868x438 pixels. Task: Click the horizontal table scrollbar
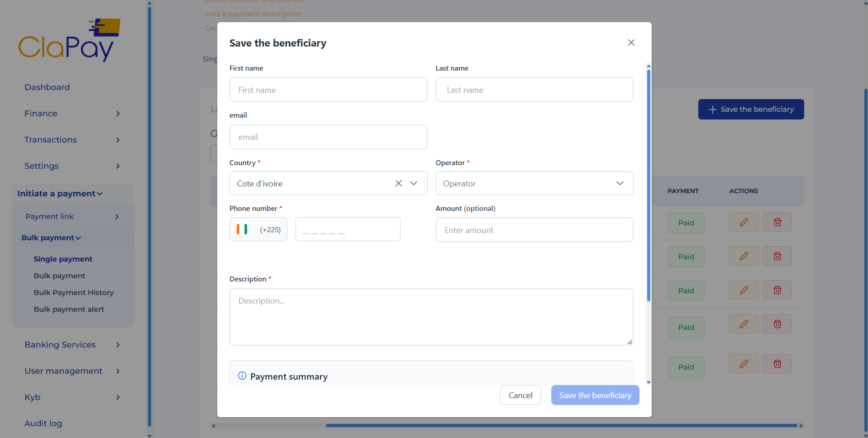pos(561,425)
